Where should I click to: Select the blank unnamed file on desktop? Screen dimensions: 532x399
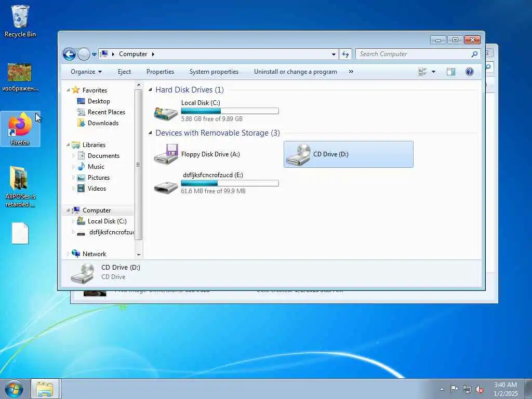coord(20,233)
